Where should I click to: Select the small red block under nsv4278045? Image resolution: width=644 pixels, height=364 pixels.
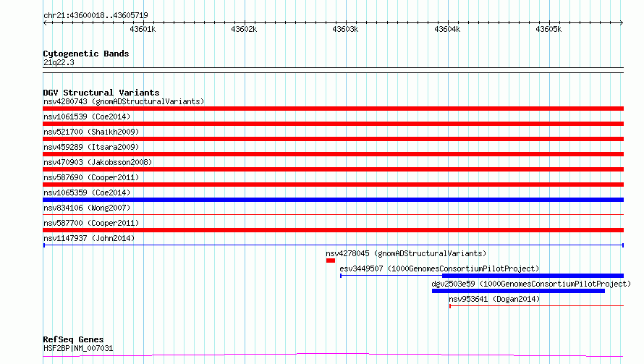point(331,261)
